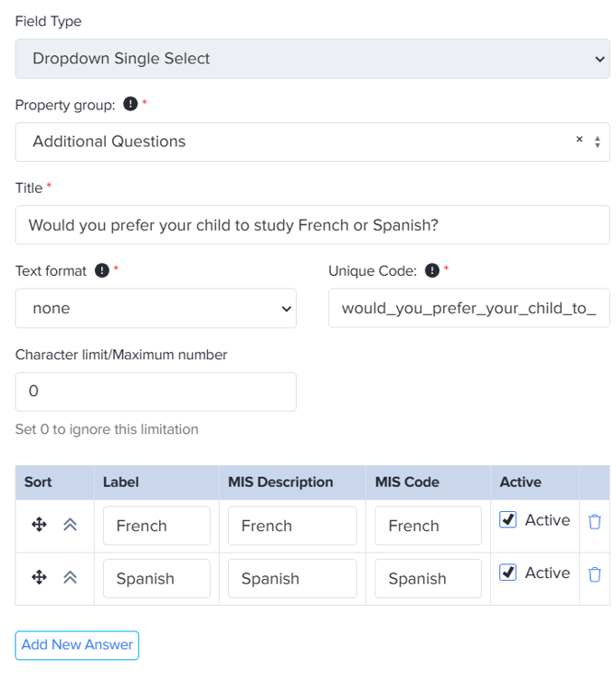Click the Add New Answer button
Viewport: 616px width, 682px height.
tap(77, 645)
